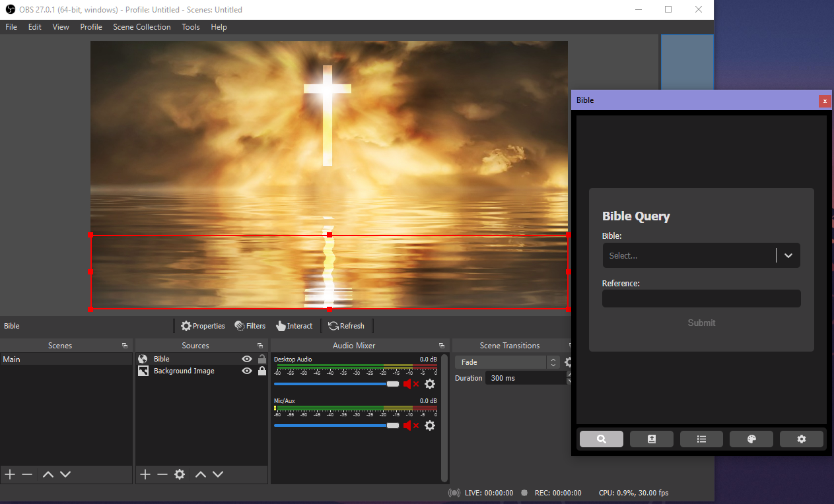The height and width of the screenshot is (504, 834).
Task: Open Desktop Audio advanced settings gear
Action: click(x=430, y=384)
